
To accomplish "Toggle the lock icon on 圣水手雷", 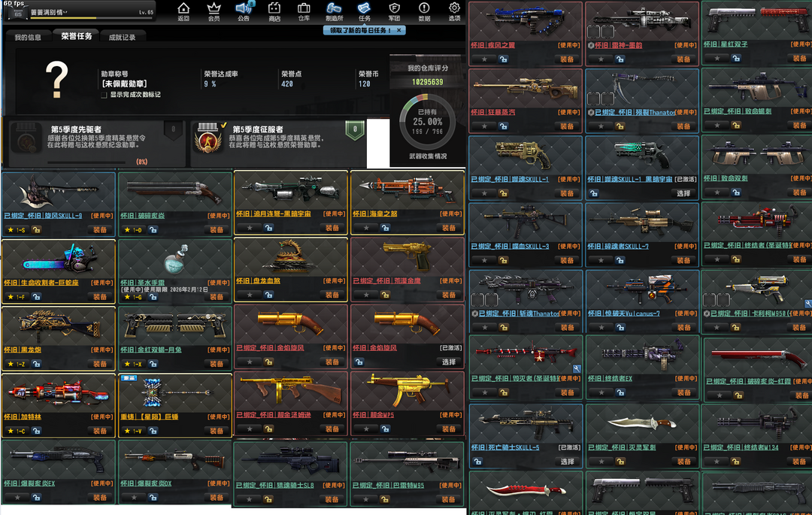I will point(153,297).
